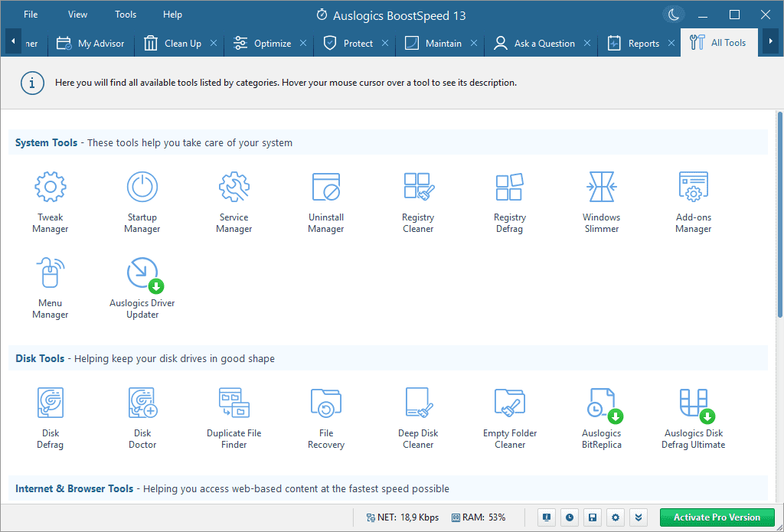
Task: Click the NET speed indicator
Action: [403, 517]
